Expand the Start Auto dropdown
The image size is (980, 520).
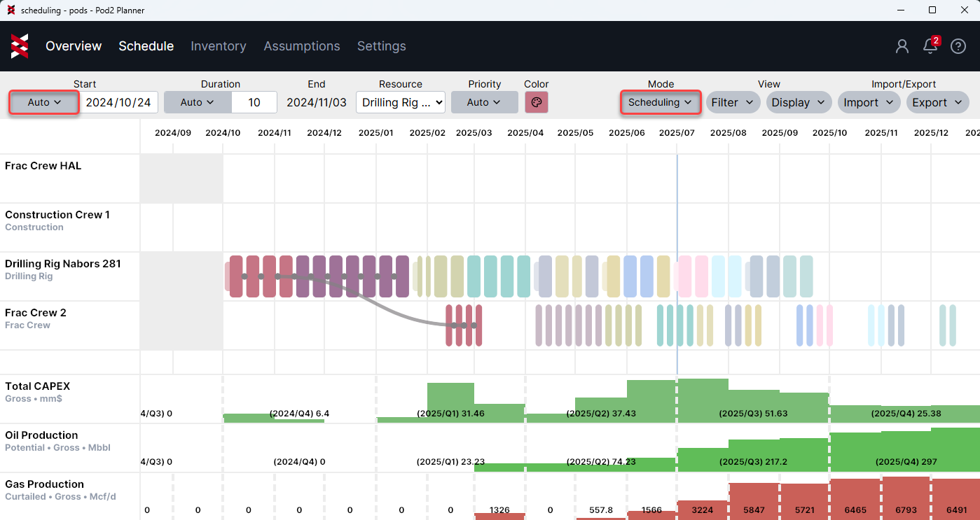[44, 102]
